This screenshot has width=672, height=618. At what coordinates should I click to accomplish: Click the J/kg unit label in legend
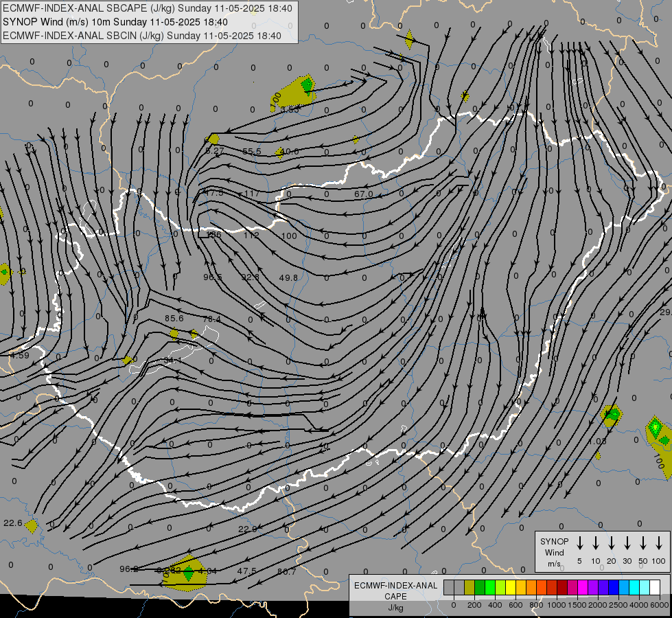pos(395,608)
